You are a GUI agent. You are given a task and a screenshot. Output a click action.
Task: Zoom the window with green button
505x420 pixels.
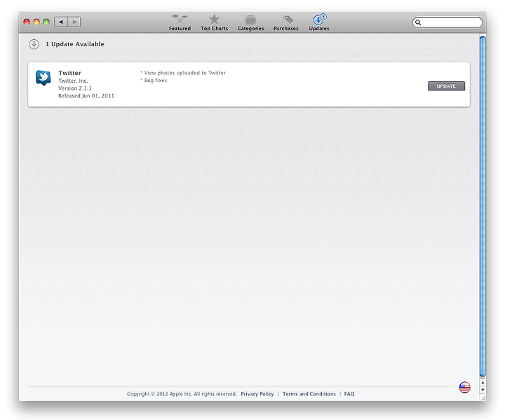[x=46, y=22]
